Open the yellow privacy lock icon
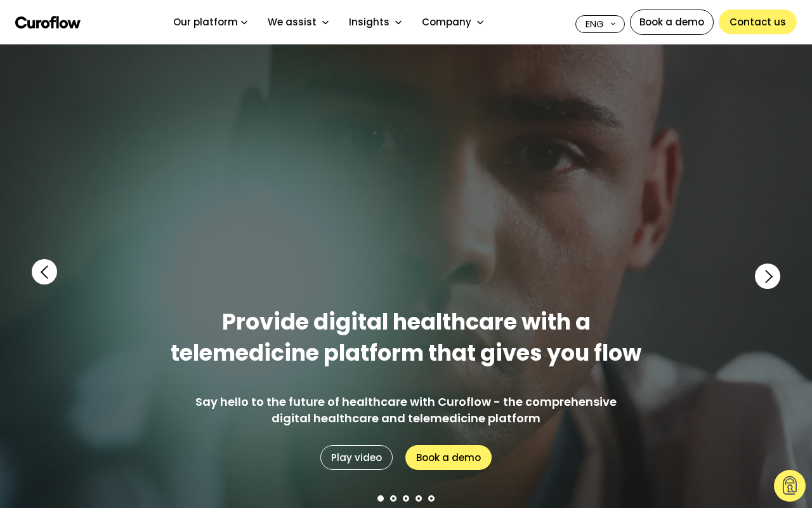The width and height of the screenshot is (812, 508). point(790,486)
